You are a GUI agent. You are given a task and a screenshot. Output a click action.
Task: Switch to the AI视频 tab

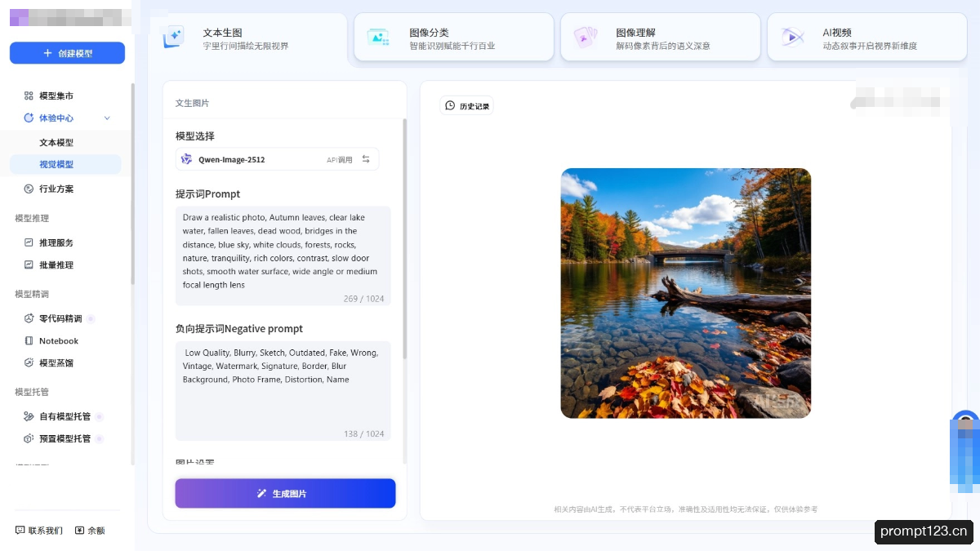click(x=867, y=37)
